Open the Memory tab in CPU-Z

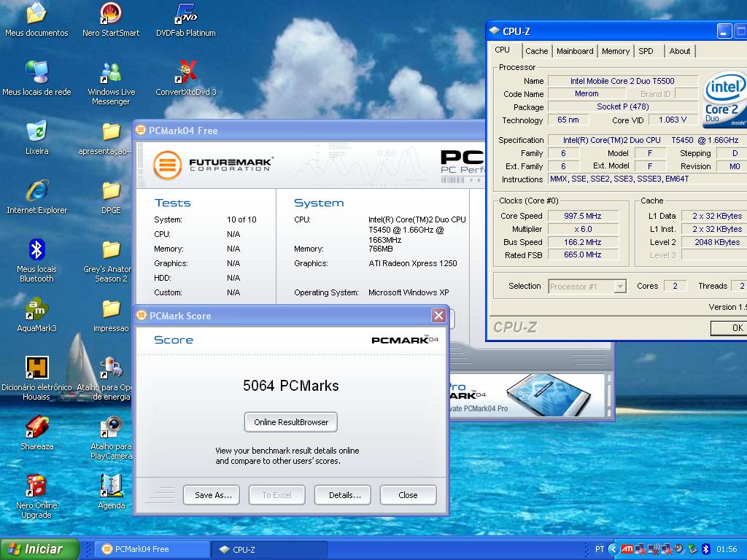coord(616,51)
